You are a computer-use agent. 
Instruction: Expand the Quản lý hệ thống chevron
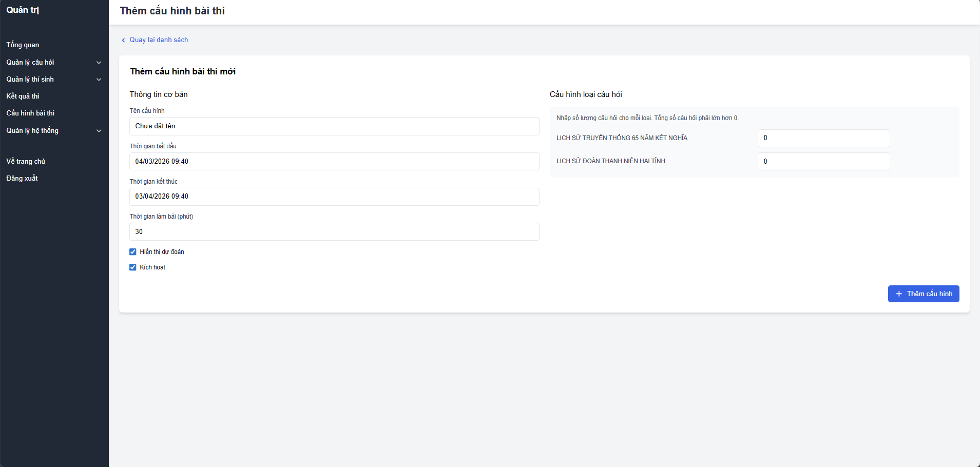click(x=99, y=131)
